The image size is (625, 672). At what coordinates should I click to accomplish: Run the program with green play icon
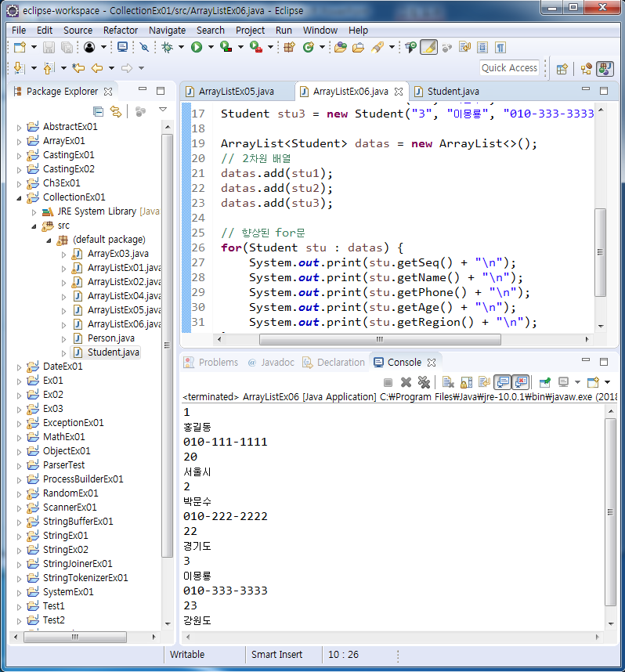197,47
